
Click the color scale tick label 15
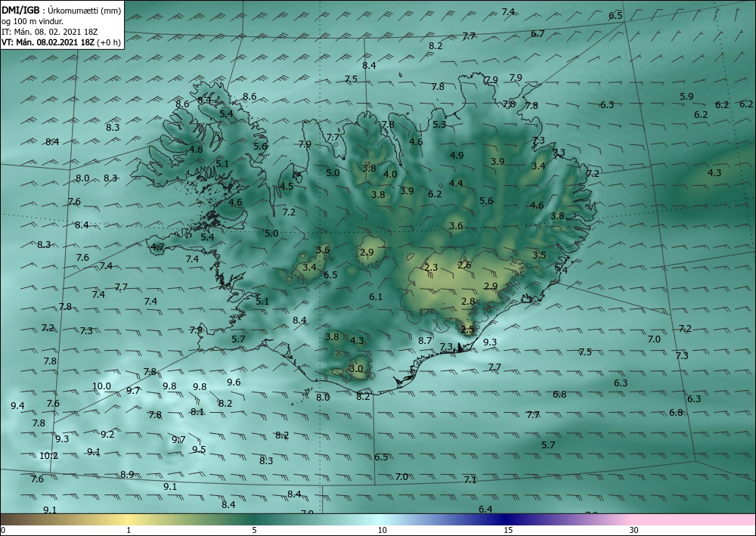tap(508, 530)
